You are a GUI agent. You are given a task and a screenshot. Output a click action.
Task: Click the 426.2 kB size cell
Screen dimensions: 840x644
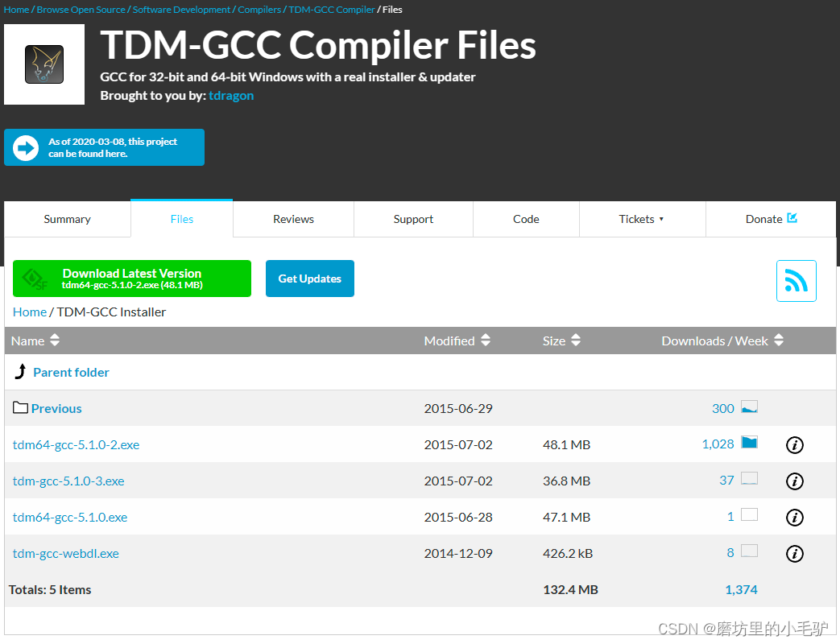[567, 554]
